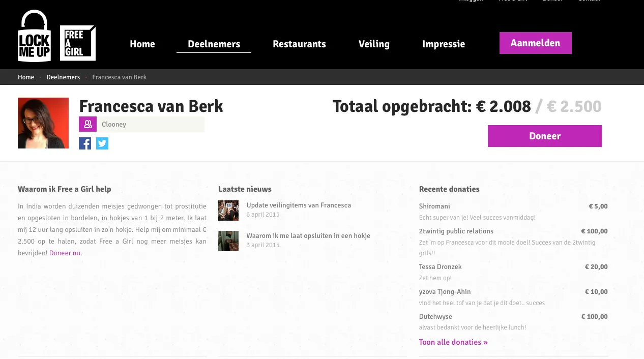Open 'Update veilingitems van Francesca' article
The height and width of the screenshot is (359, 644).
coord(299,205)
